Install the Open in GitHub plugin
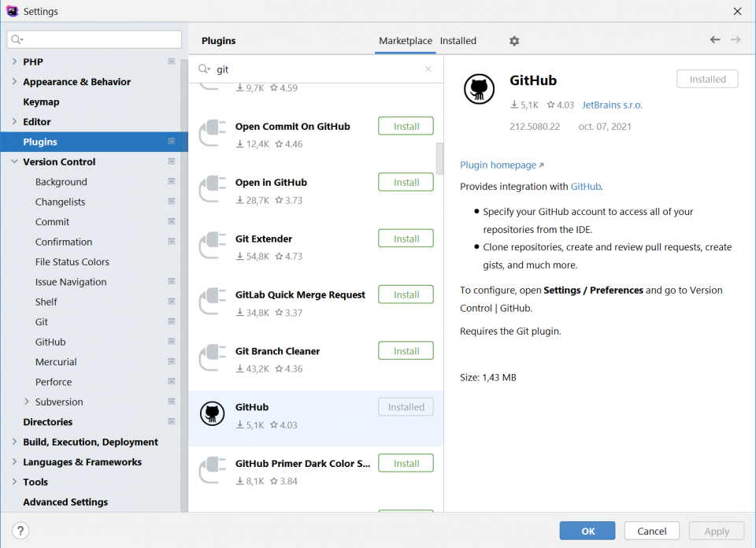This screenshot has width=756, height=548. 406,182
